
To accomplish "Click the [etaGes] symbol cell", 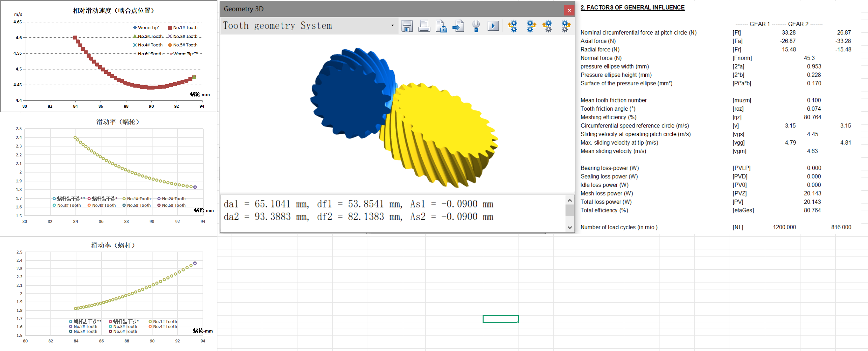I will 743,210.
